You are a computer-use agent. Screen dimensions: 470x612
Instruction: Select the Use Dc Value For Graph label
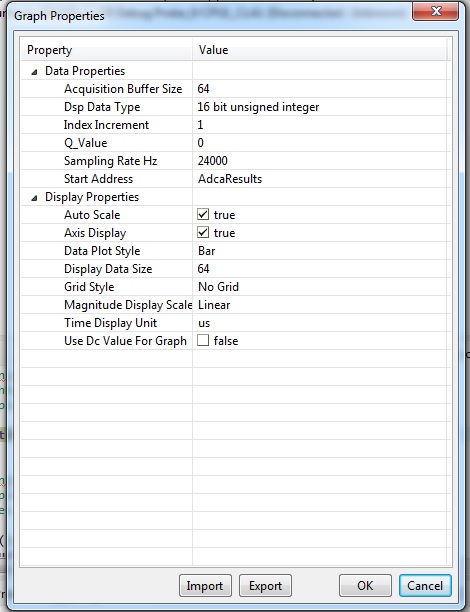click(x=125, y=340)
